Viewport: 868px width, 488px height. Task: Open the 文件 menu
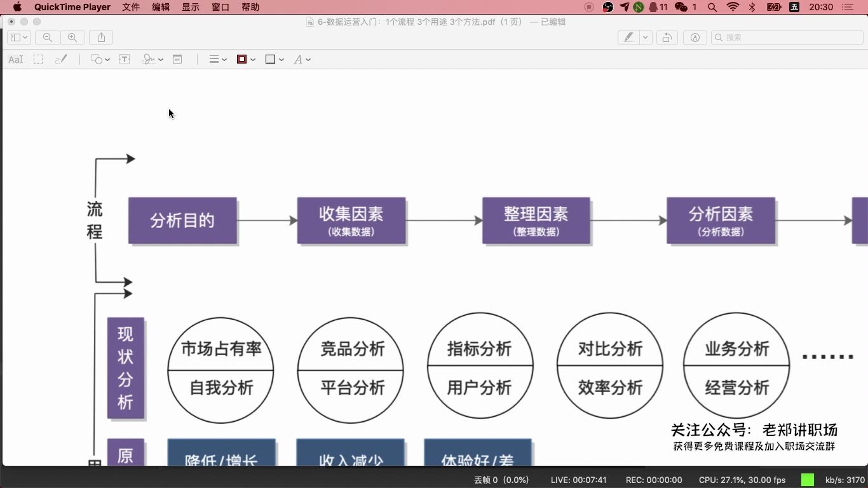[131, 7]
